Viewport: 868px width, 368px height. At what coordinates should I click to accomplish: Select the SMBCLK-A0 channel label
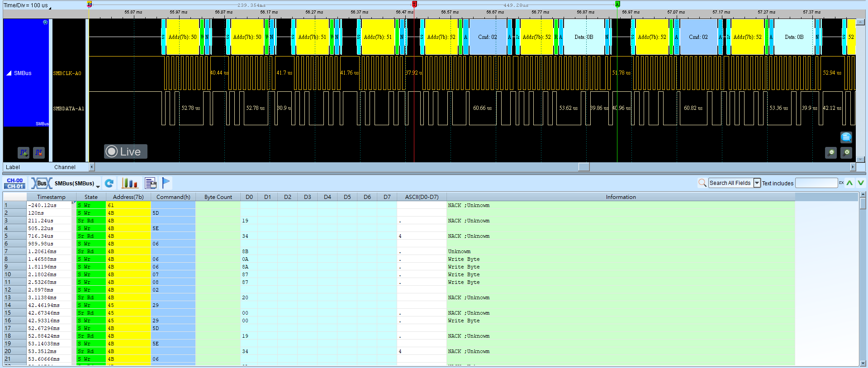pos(67,73)
